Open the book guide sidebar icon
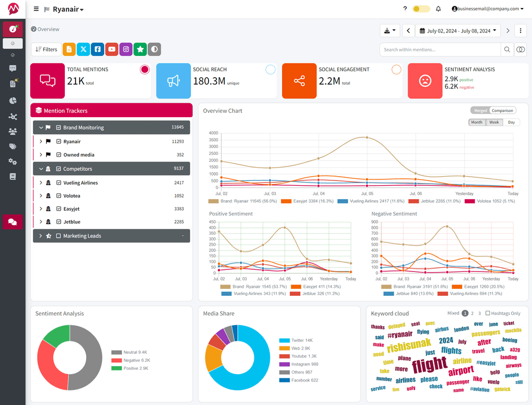Screen dimensions: 532x405 pyautogui.click(x=13, y=177)
